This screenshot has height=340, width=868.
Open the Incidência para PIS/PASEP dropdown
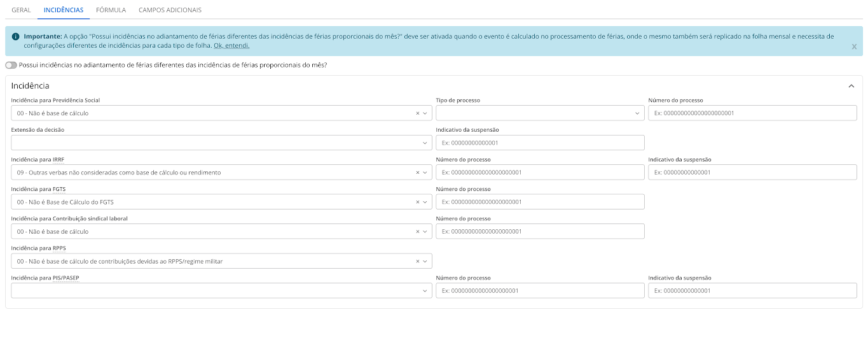pos(221,290)
